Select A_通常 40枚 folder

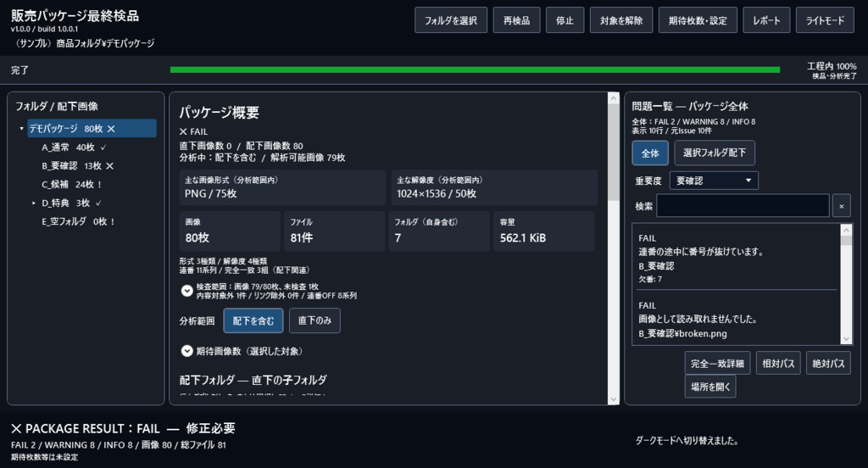point(68,148)
